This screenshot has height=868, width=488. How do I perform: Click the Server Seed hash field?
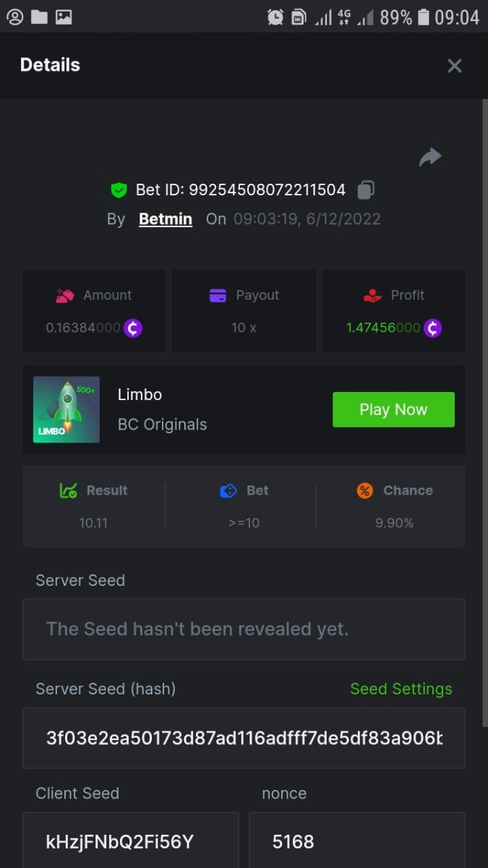(244, 738)
